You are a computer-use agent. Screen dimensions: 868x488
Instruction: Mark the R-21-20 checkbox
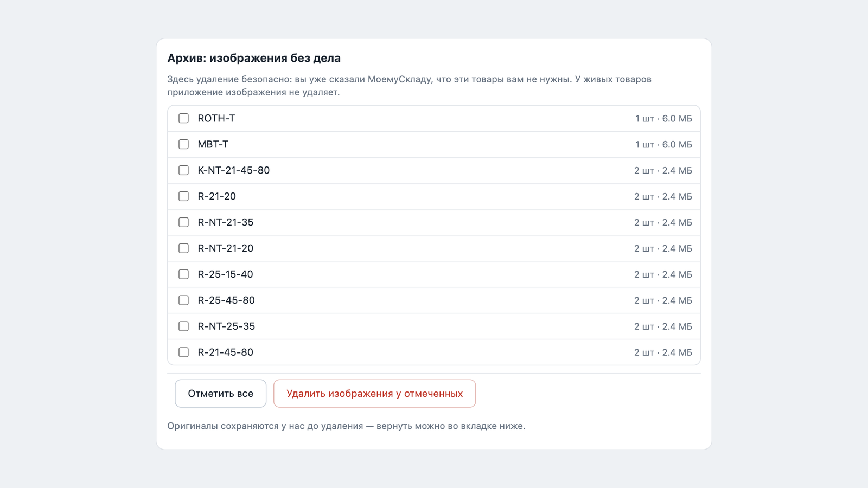pyautogui.click(x=183, y=196)
